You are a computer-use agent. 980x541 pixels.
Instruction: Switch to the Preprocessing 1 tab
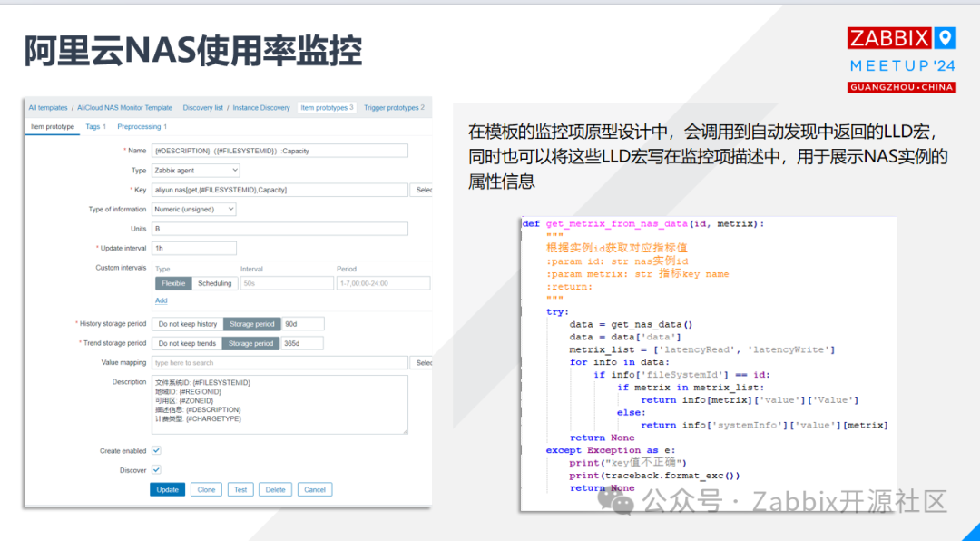click(x=142, y=127)
